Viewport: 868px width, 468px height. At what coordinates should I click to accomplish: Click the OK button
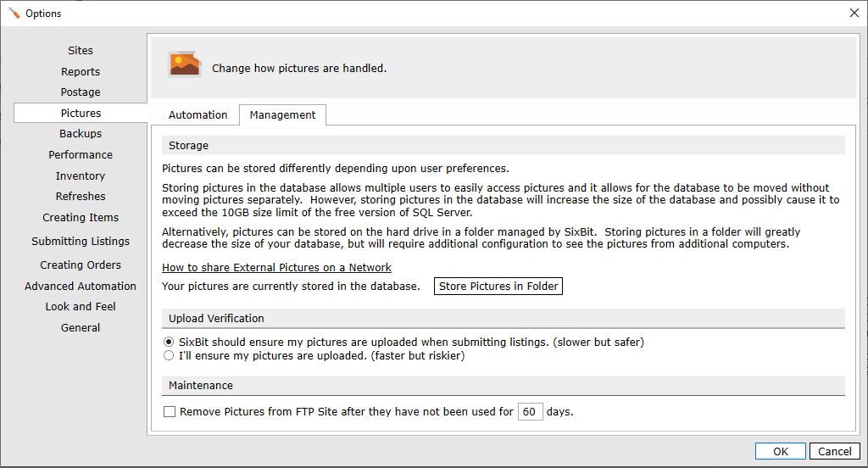(780, 451)
